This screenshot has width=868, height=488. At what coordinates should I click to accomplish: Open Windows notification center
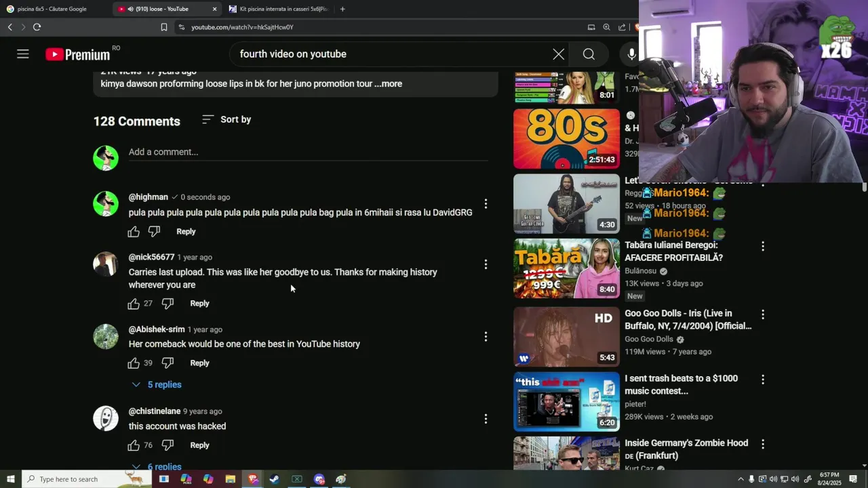pos(853,479)
